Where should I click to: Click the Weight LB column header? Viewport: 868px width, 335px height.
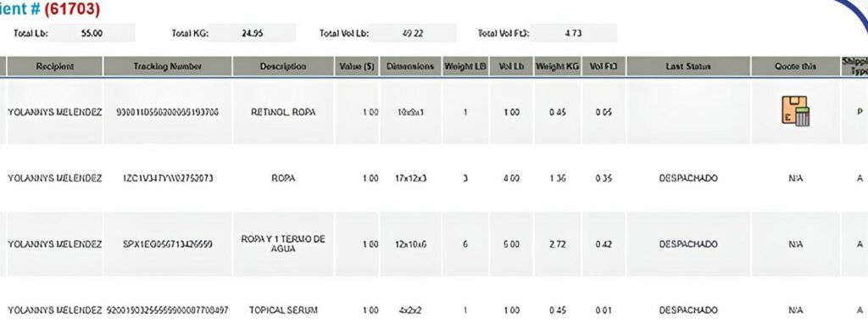pyautogui.click(x=465, y=66)
